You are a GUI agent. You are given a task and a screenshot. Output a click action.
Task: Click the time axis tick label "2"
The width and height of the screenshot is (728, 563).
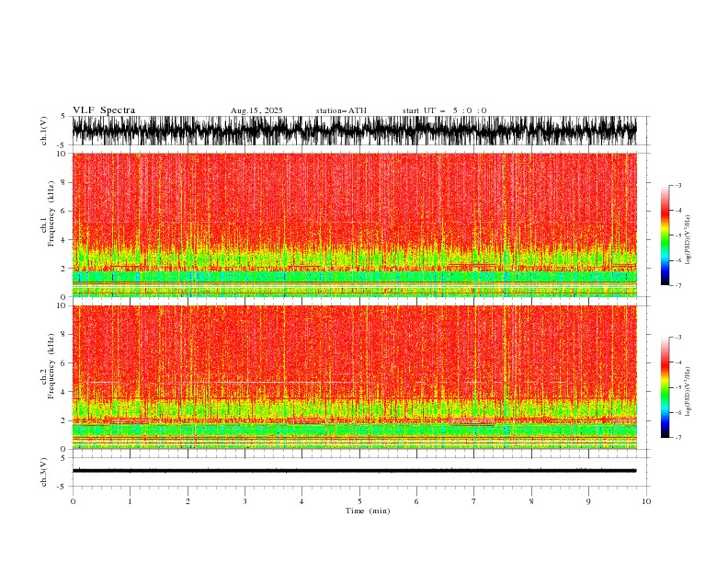[x=188, y=501]
